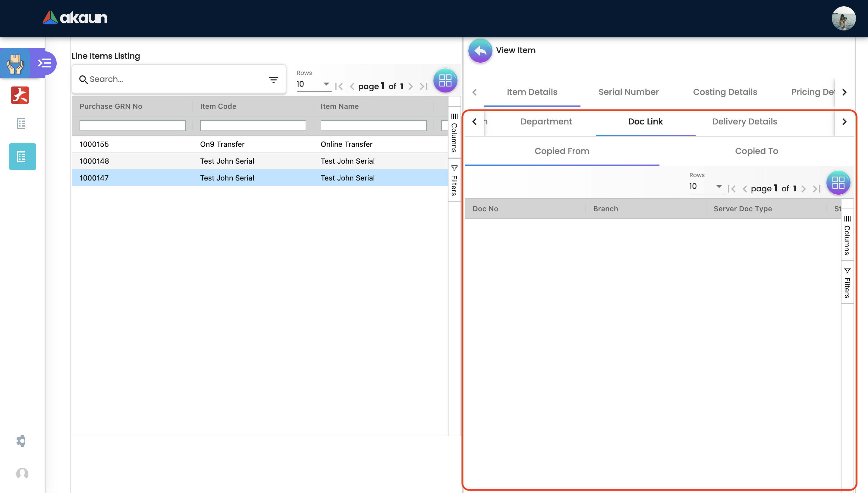Click the Doc No column header

tap(485, 209)
